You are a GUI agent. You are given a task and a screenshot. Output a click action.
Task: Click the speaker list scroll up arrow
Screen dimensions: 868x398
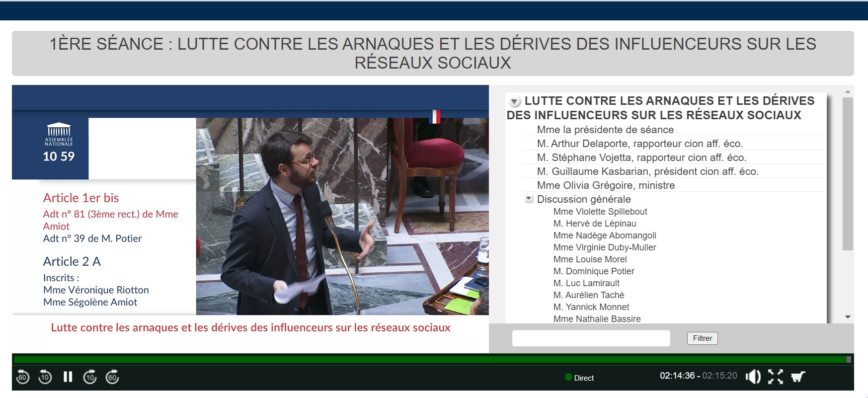(848, 91)
